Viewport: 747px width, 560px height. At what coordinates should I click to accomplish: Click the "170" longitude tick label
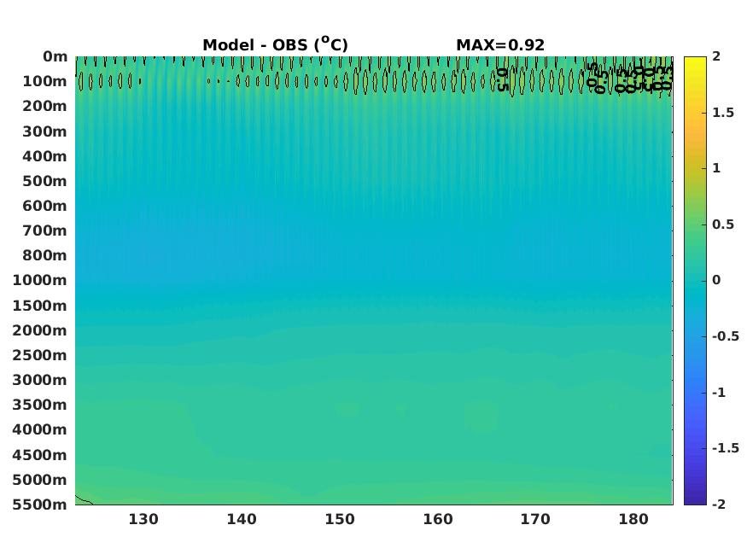click(x=535, y=519)
